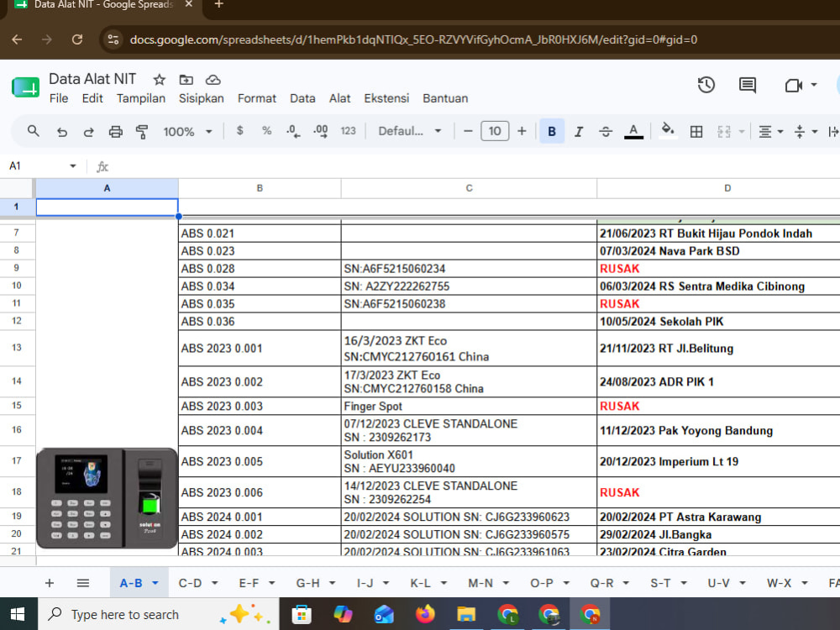The image size is (840, 630).
Task: Open the Edit menu
Action: pos(92,98)
